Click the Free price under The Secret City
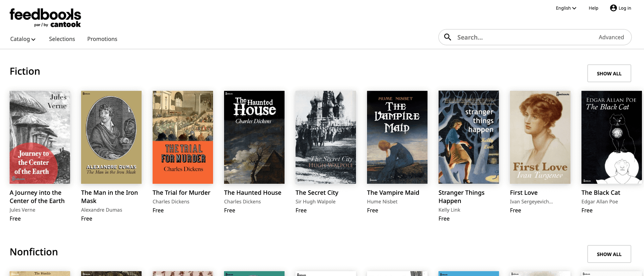This screenshot has height=276, width=644. click(301, 210)
